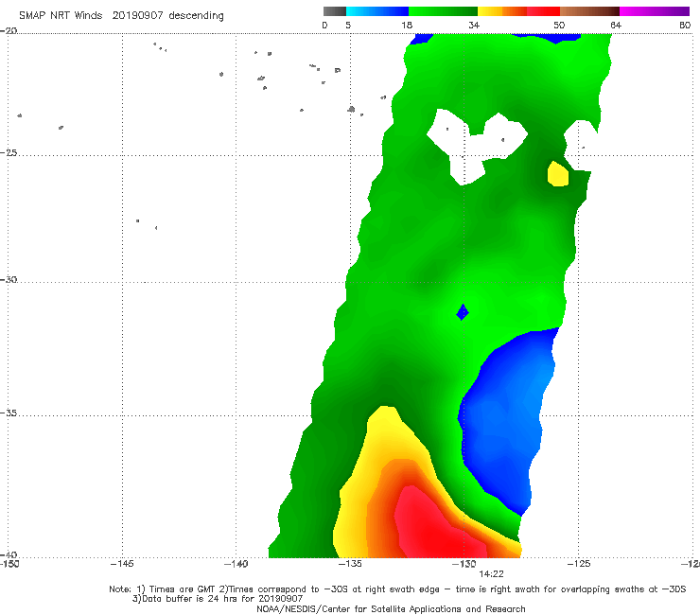Viewport: 700px width, 615px height.
Task: Click the "-140" longitude axis label
Action: tap(236, 564)
